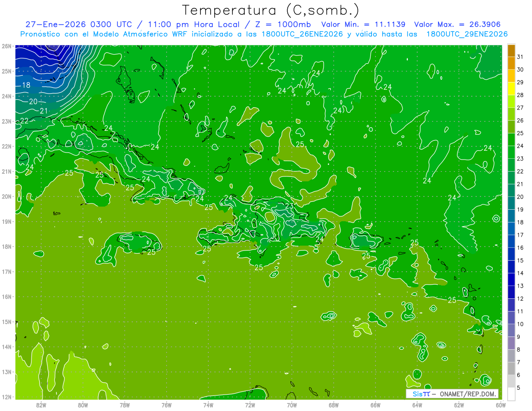Select the "Valor Max. = 26.3906" text
532x411 pixels.
pyautogui.click(x=458, y=24)
